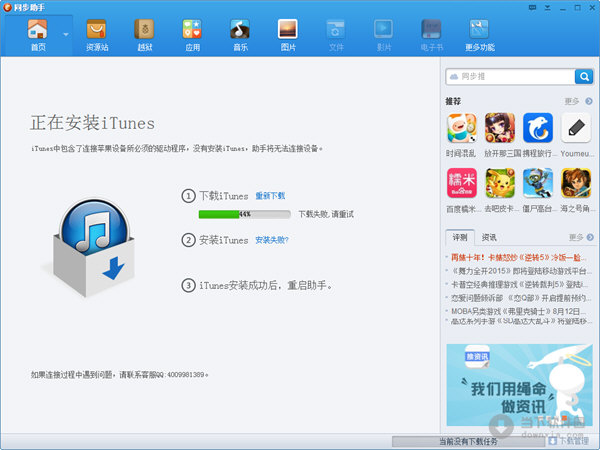Image resolution: width=600 pixels, height=450 pixels.
Task: Open article MOBA另类游戏 弗里克骑士
Action: coord(518,311)
